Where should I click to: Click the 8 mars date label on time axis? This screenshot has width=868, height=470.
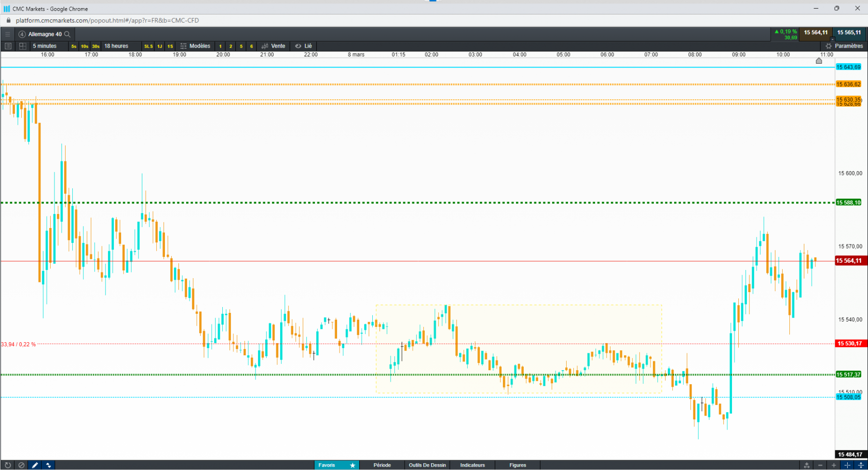(356, 54)
